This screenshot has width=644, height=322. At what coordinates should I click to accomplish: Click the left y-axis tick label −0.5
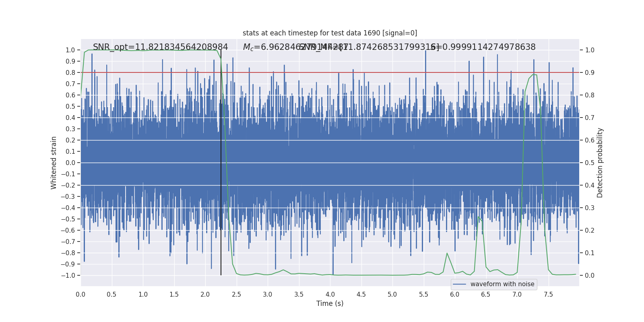click(68, 219)
